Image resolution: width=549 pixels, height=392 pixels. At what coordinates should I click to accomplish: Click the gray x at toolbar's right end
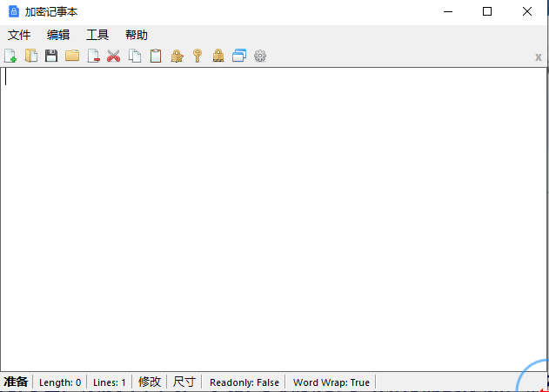pyautogui.click(x=539, y=57)
